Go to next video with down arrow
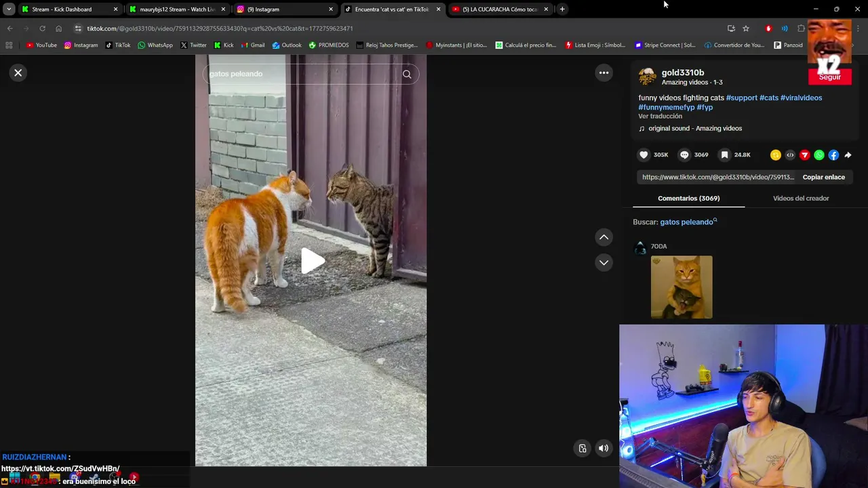This screenshot has width=868, height=488. [x=604, y=262]
